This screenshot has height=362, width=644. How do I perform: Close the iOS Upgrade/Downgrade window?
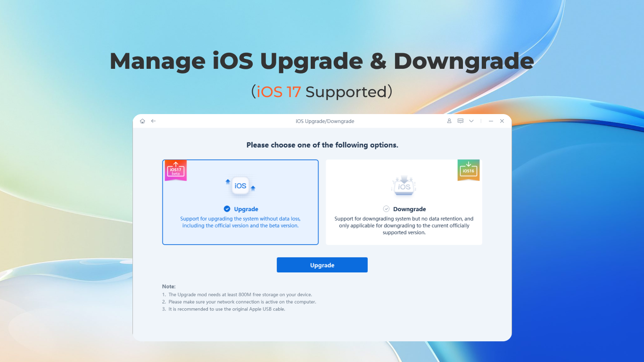(502, 121)
